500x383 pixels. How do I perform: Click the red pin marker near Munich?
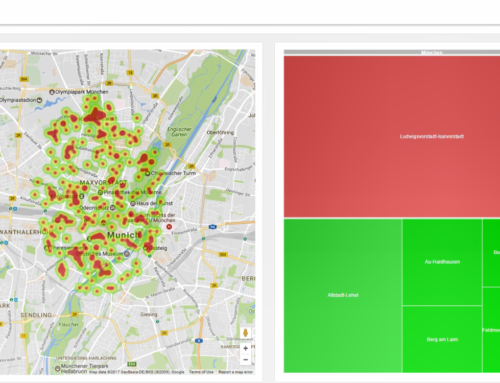(169, 227)
